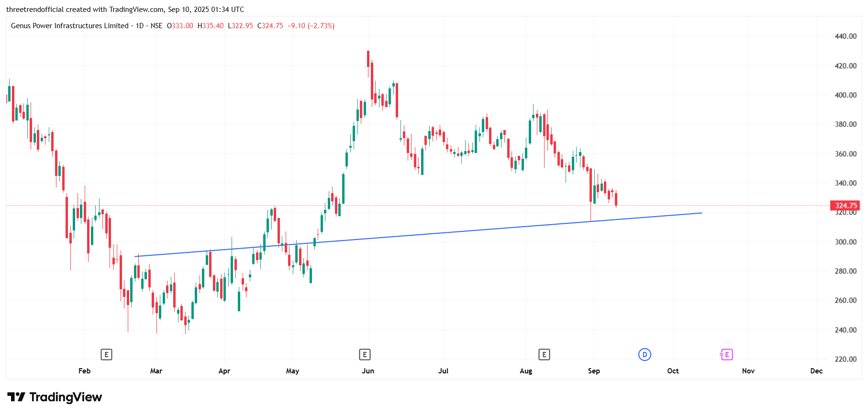The height and width of the screenshot is (415, 868).
Task: Click the 360.00 price axis label
Action: (x=846, y=154)
